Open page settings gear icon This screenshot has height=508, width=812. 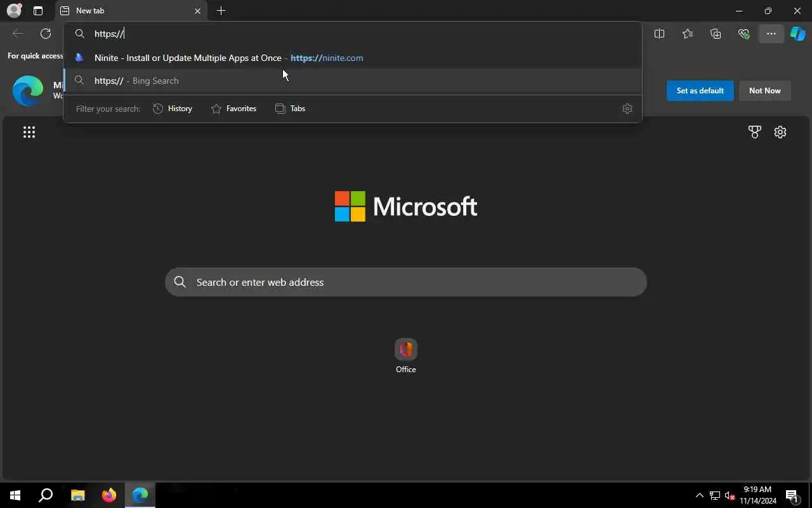pos(780,132)
